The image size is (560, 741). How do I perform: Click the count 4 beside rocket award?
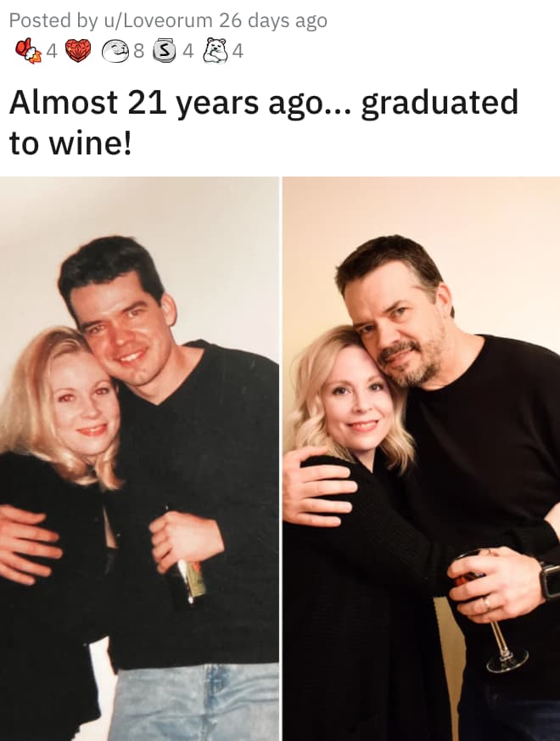point(53,52)
